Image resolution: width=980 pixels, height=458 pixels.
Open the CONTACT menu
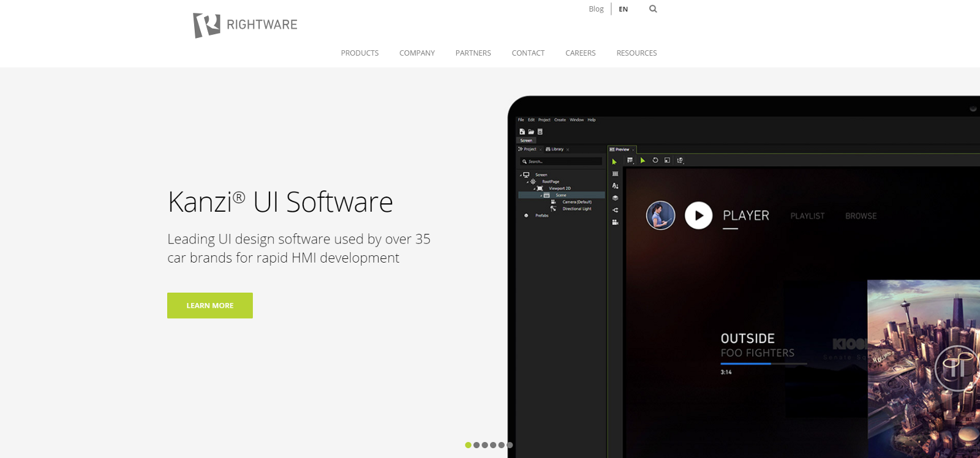coord(528,53)
